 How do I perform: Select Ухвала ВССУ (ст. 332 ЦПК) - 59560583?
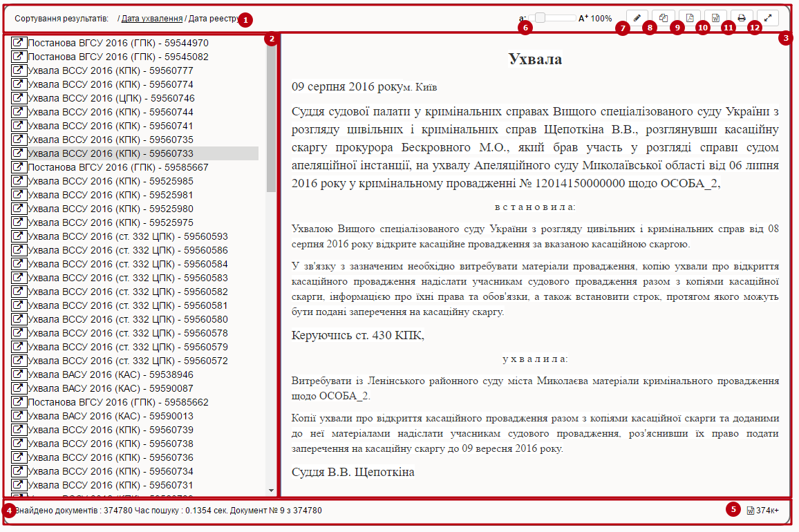click(x=128, y=278)
